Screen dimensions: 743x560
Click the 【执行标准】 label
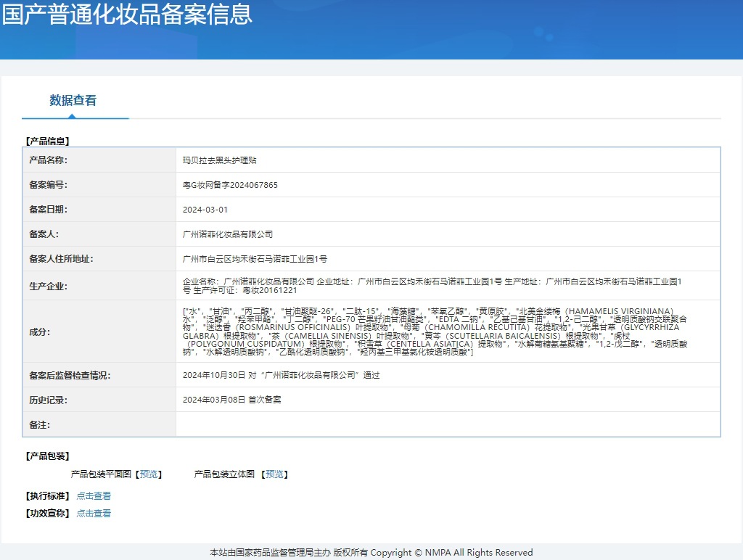click(47, 496)
